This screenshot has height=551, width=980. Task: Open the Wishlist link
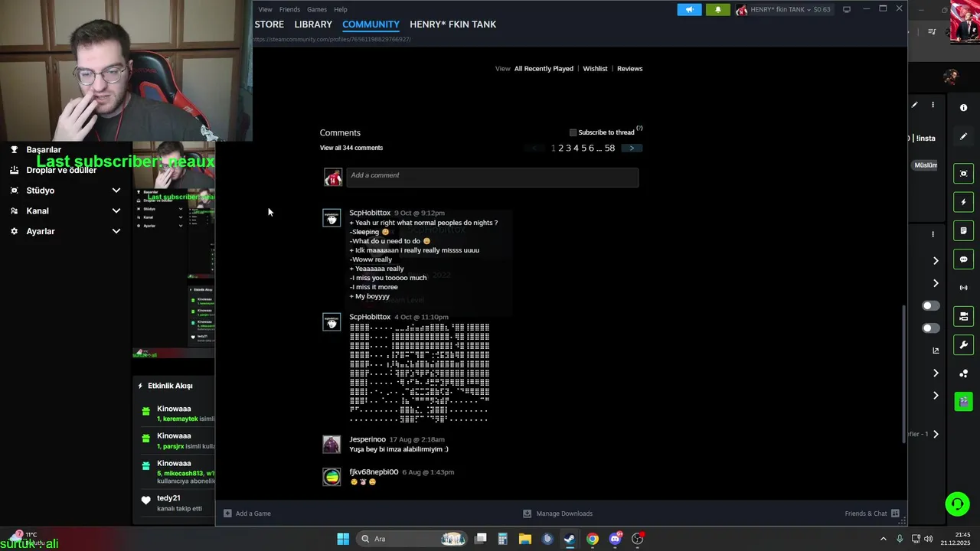(x=595, y=69)
